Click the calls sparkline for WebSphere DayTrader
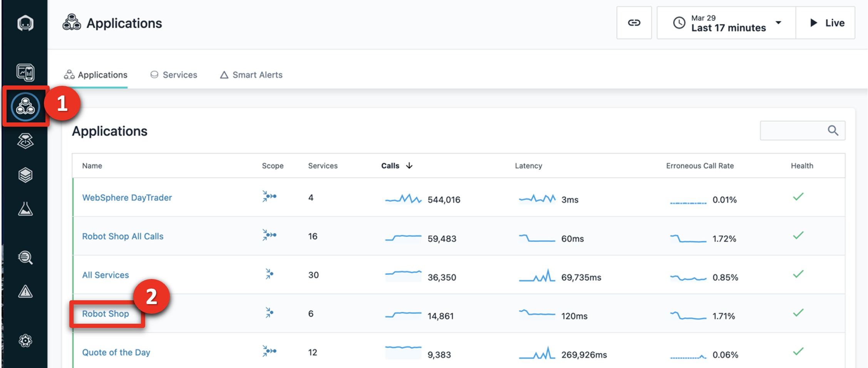The height and width of the screenshot is (368, 868). tap(403, 199)
